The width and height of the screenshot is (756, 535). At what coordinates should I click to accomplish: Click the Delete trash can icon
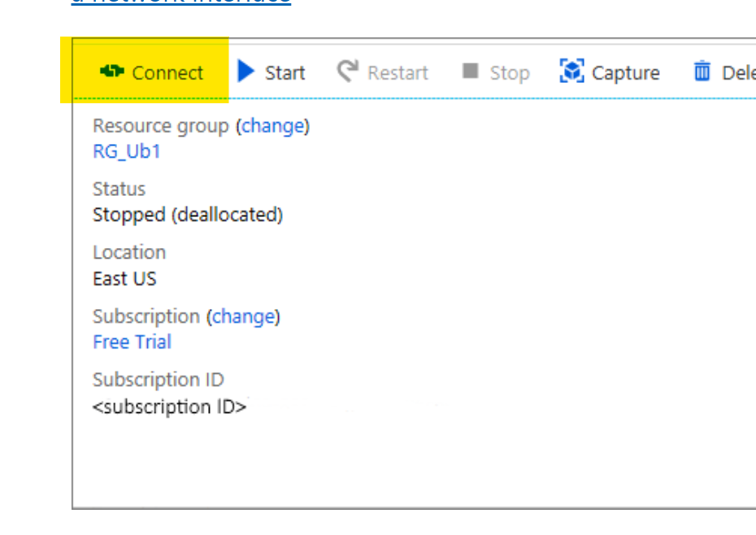click(702, 72)
